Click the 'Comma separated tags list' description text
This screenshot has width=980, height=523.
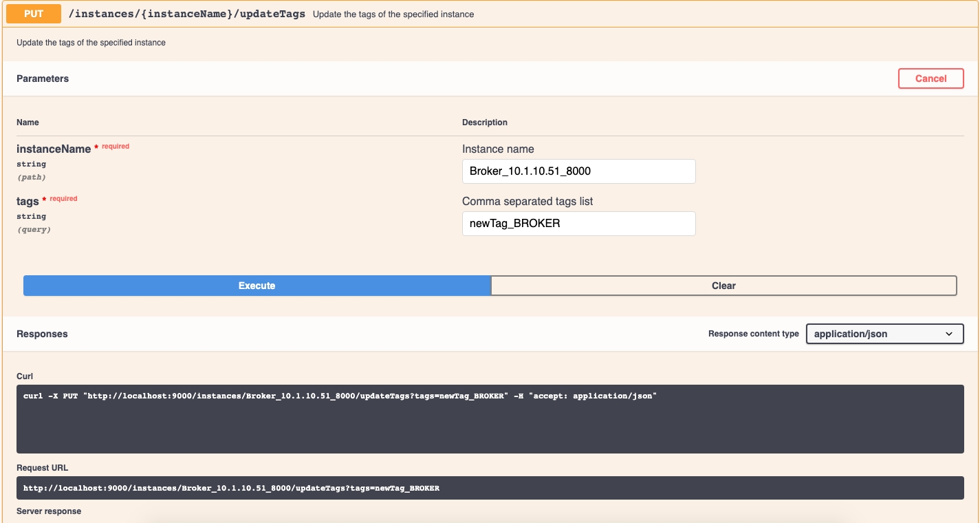[527, 202]
